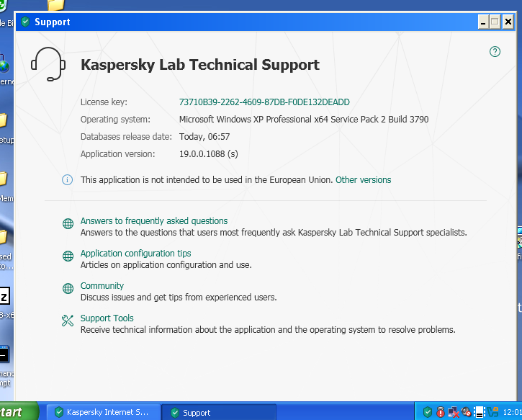Click the disconnected network tray icon
The image size is (522, 420).
coord(453,412)
